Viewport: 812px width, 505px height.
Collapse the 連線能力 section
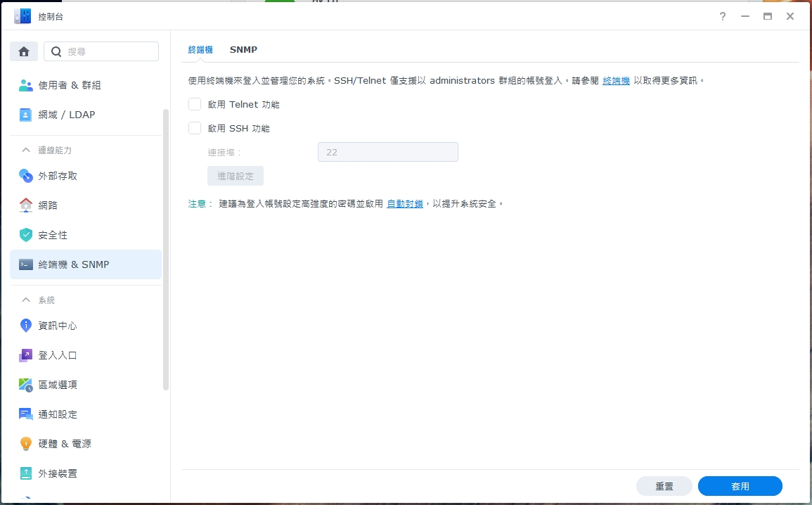point(25,150)
